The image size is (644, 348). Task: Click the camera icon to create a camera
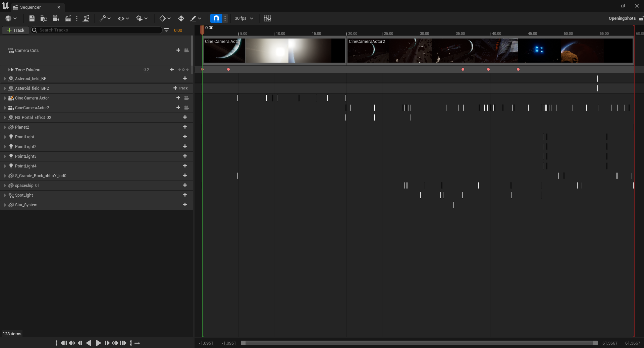coord(56,18)
